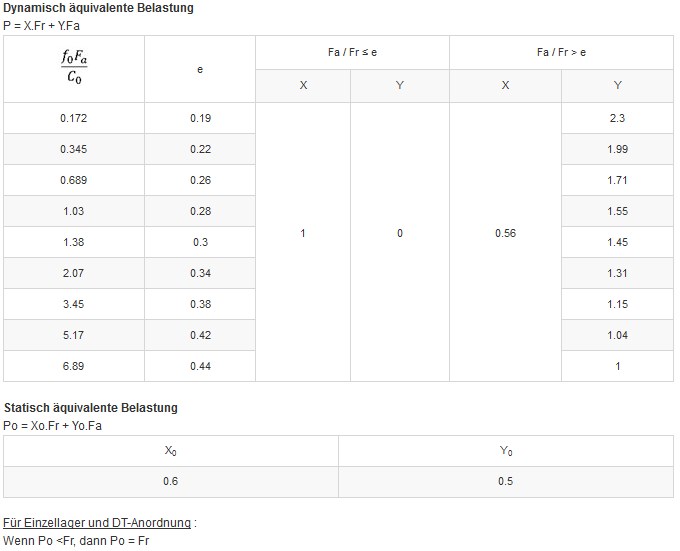
Task: Select the 'Fa / Fr ≤ e' column header
Action: click(352, 52)
